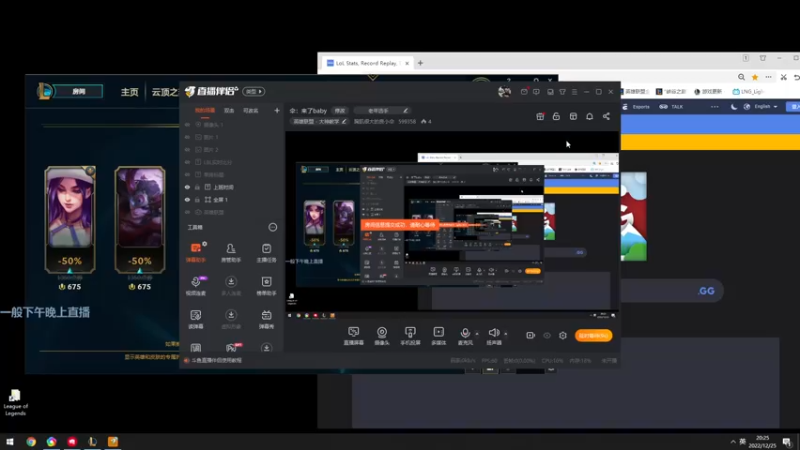Start recording with the video camera icon
The height and width of the screenshot is (450, 800).
pos(531,335)
